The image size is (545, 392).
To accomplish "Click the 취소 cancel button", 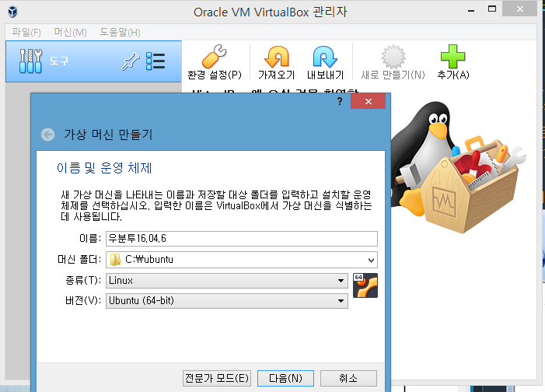I will click(348, 378).
